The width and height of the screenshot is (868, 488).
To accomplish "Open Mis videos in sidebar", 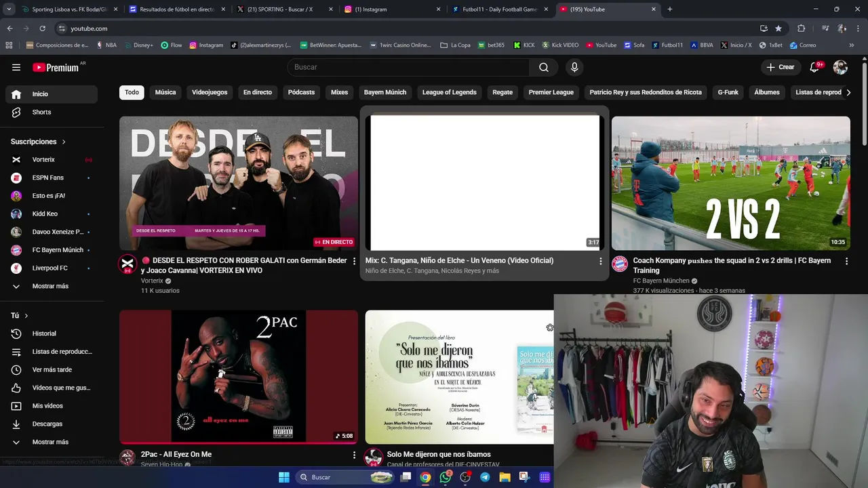I will 52,406.
